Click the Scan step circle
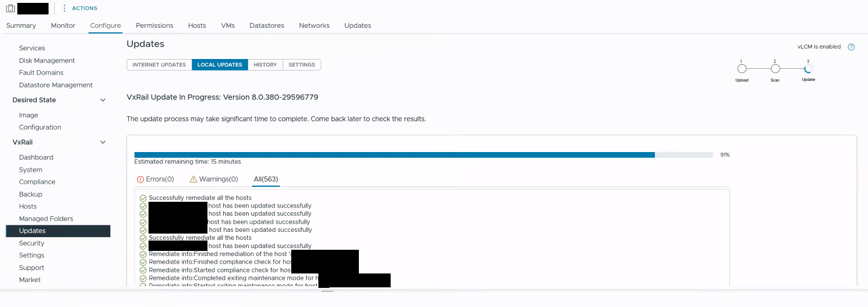This screenshot has height=307, width=868. pyautogui.click(x=776, y=69)
